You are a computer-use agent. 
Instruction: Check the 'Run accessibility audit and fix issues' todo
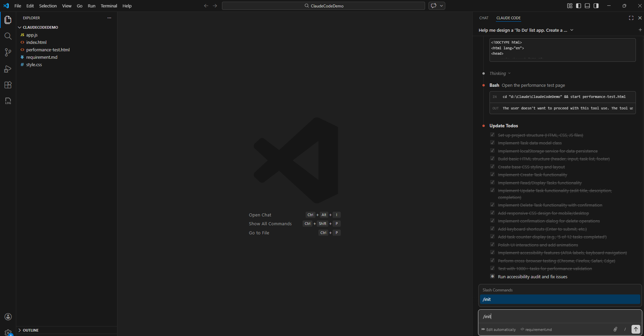coord(492,276)
